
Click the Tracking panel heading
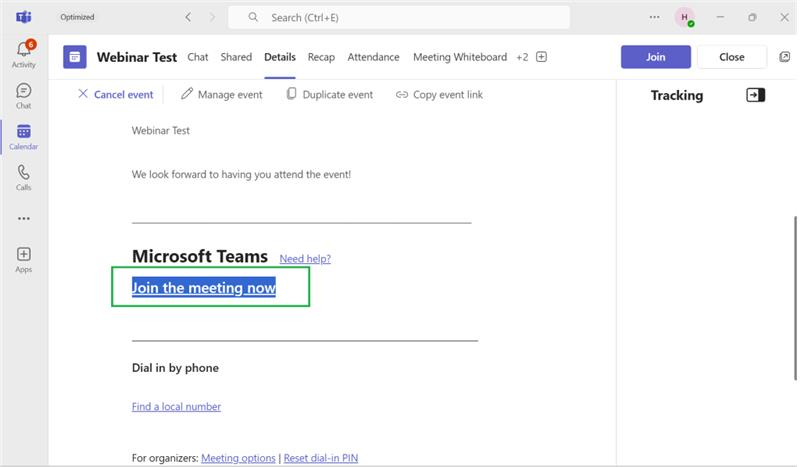(x=677, y=95)
